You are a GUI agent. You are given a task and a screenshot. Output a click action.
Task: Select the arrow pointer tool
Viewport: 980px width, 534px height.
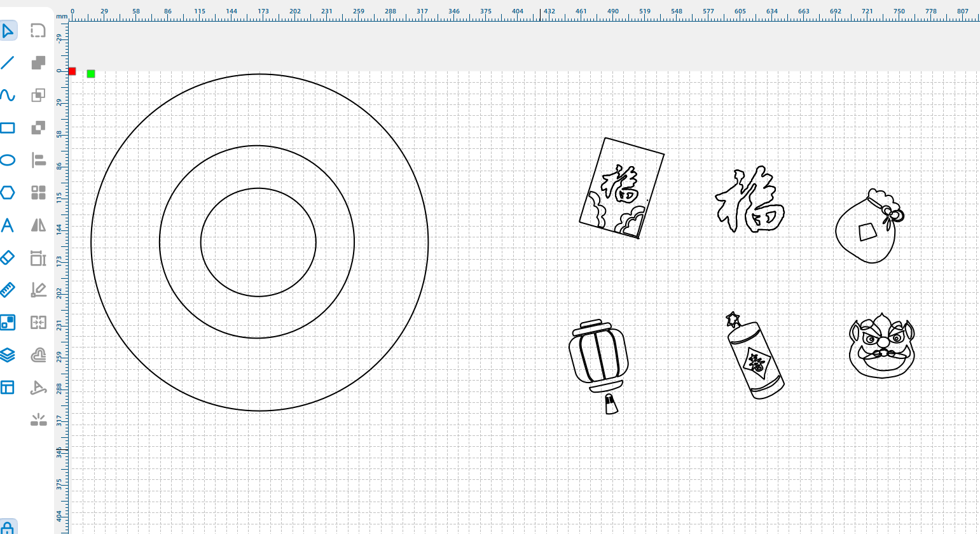[8, 31]
